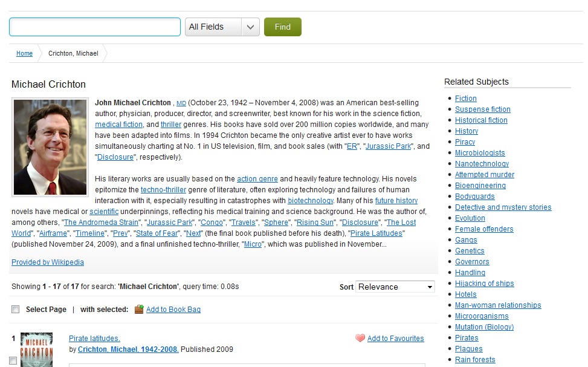Viewport: 588px width, 367px height.
Task: Select the Bioengineering subject
Action: pos(480,186)
